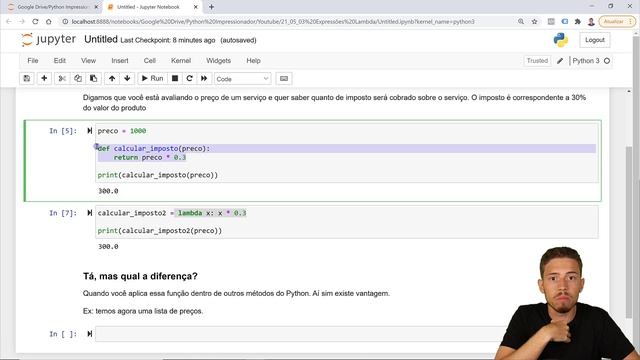Click the Jupyter logo
640x360 pixels.
pyautogui.click(x=49, y=40)
